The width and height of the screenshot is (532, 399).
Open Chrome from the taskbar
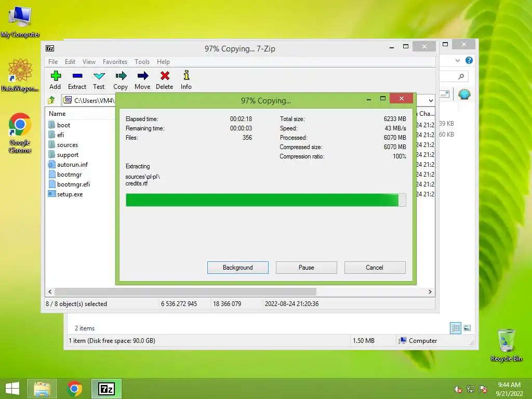pos(74,389)
